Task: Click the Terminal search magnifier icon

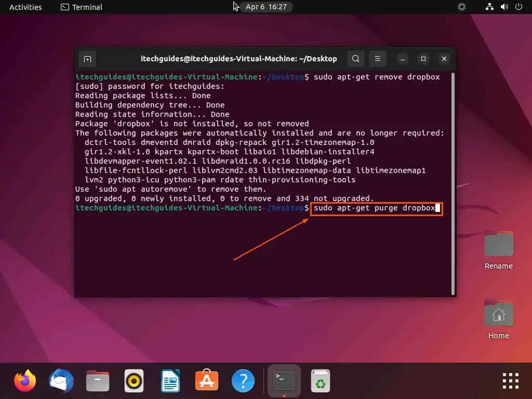Action: point(356,59)
